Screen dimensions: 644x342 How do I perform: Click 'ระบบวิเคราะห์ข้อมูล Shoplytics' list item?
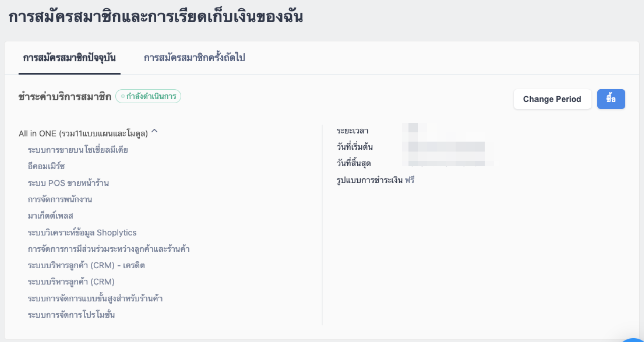82,233
